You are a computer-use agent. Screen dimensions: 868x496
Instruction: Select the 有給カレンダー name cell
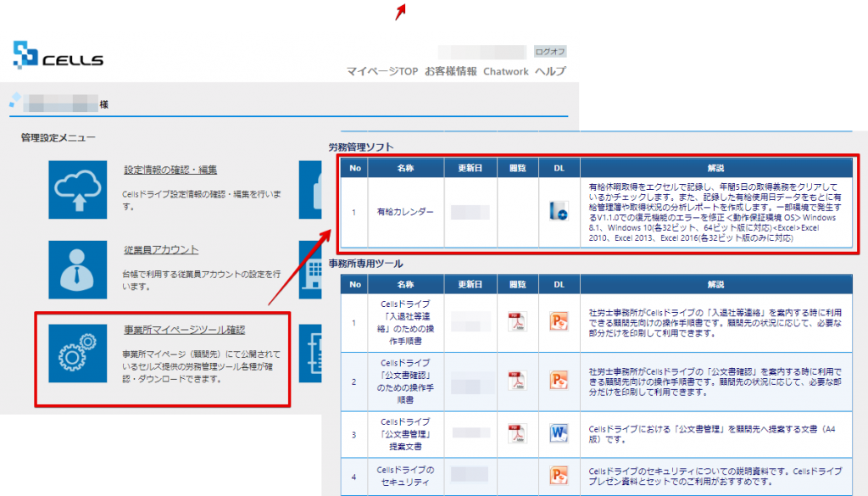click(406, 212)
